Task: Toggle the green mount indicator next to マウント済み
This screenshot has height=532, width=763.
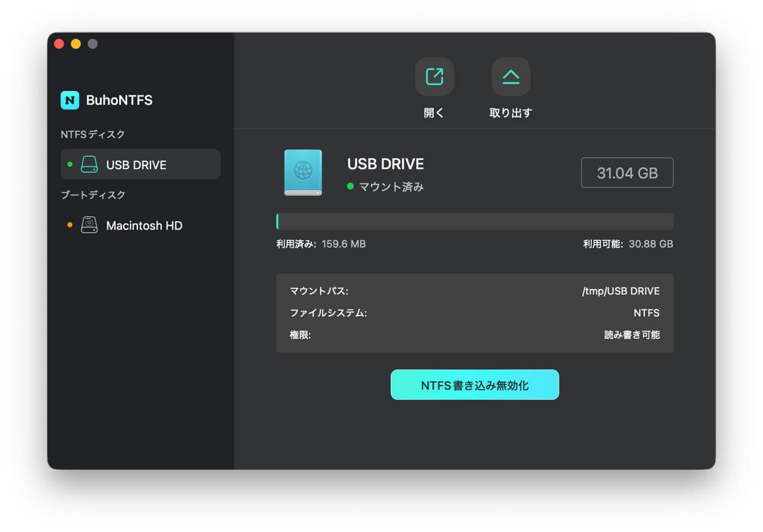Action: pyautogui.click(x=350, y=186)
